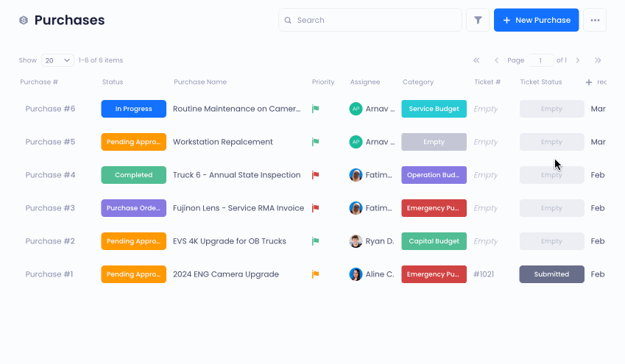
Task: Select '2024 ENG Camera Upgrade' name
Action: point(226,274)
